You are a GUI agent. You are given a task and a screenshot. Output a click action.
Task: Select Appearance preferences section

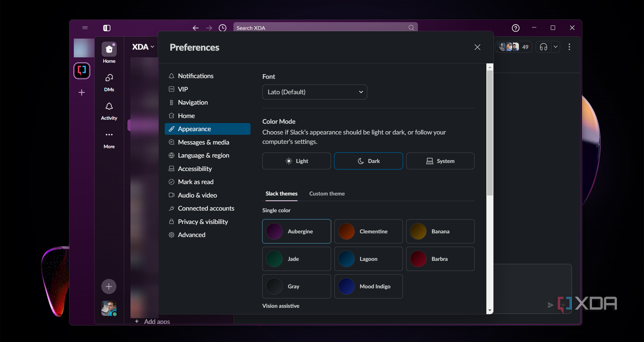[x=208, y=129]
